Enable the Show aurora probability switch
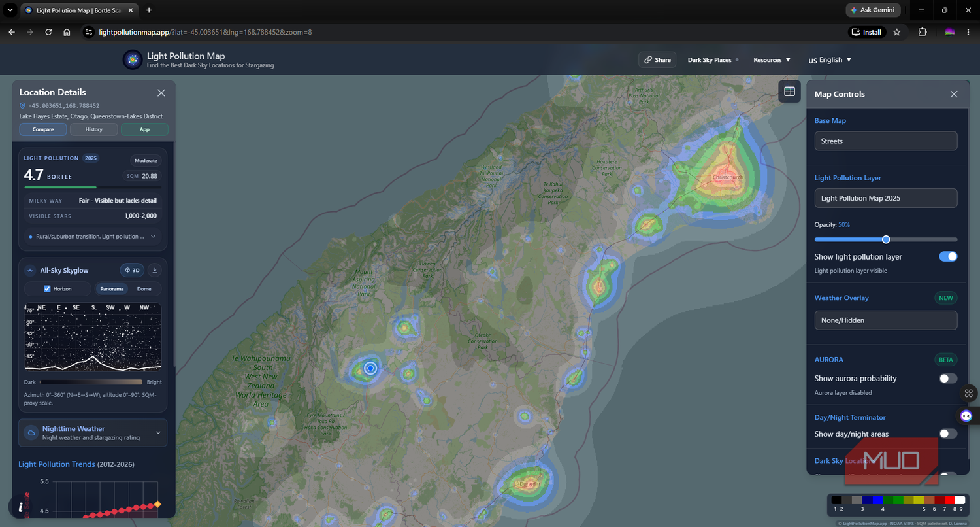The height and width of the screenshot is (527, 980). point(948,378)
